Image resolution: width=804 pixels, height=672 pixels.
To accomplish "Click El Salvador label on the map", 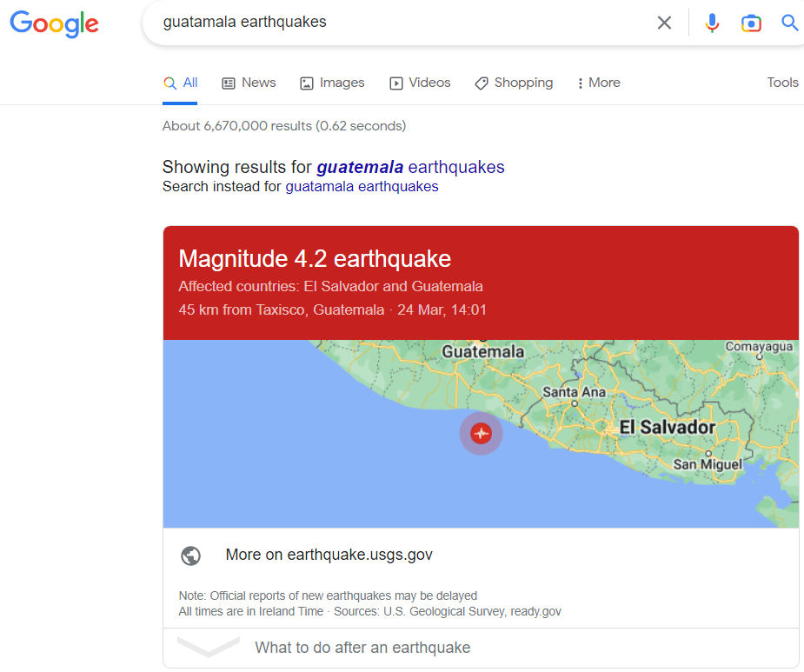I will click(666, 427).
